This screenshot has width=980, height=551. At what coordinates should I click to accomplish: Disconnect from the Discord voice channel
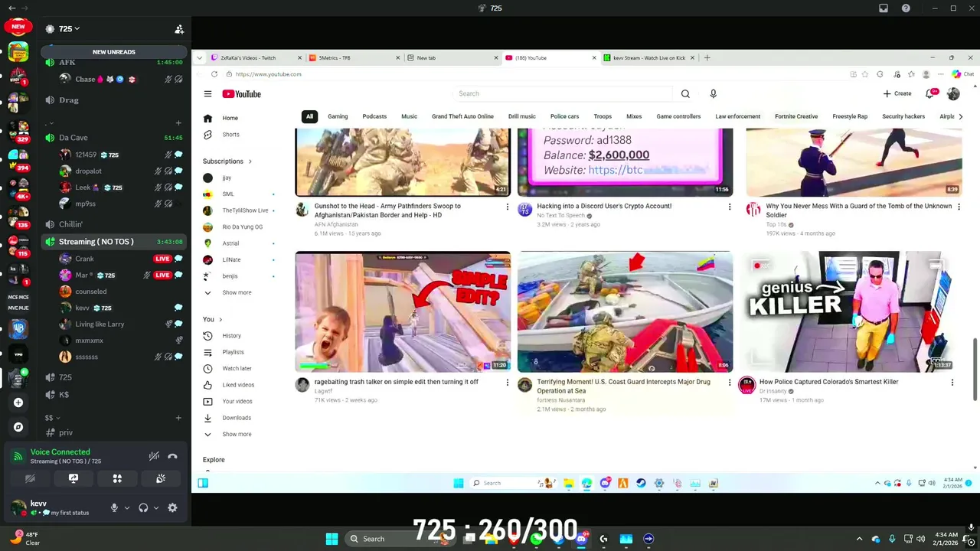[172, 456]
